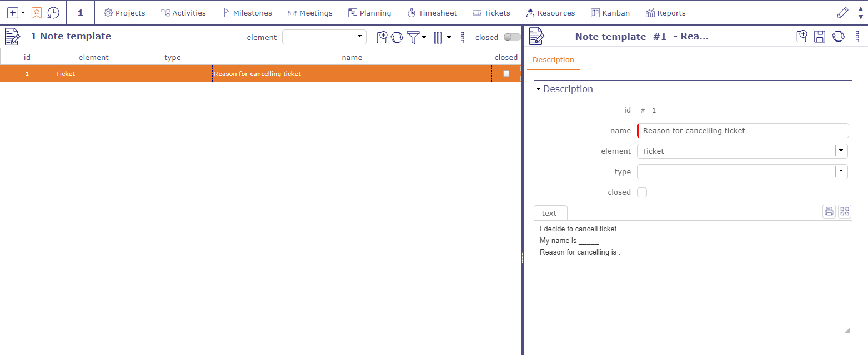868x355 pixels.
Task: Select the text tab above the editor
Action: coord(549,212)
